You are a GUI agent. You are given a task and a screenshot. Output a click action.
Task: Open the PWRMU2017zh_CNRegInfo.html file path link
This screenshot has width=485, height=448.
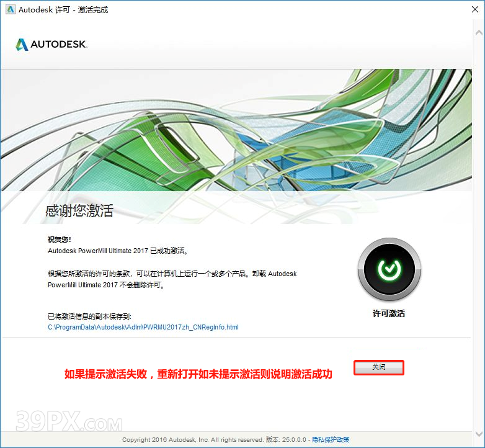143,327
